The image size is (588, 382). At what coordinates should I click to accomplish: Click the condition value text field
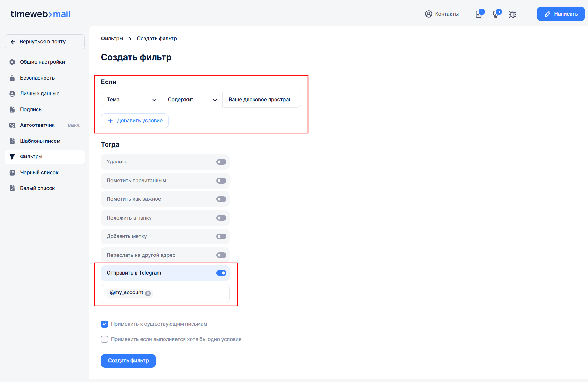pos(262,100)
